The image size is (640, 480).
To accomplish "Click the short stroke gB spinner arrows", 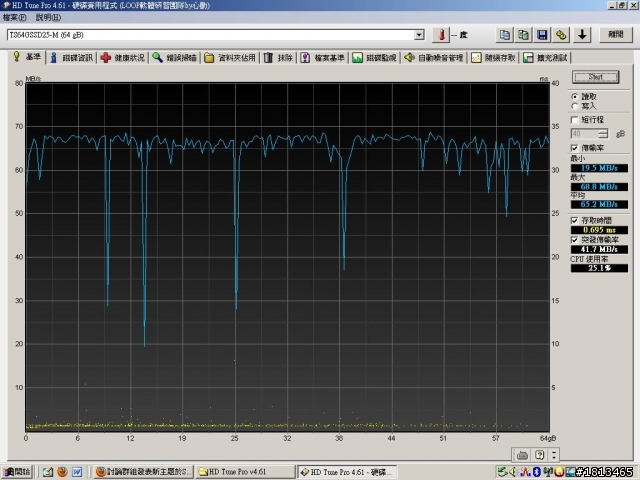I will pyautogui.click(x=603, y=133).
